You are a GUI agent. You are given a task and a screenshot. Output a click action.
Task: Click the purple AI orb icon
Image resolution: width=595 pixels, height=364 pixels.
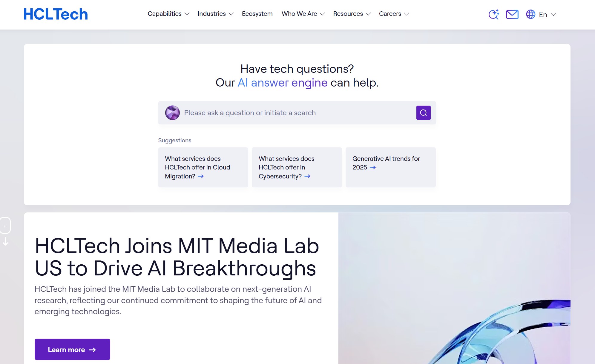pos(172,113)
